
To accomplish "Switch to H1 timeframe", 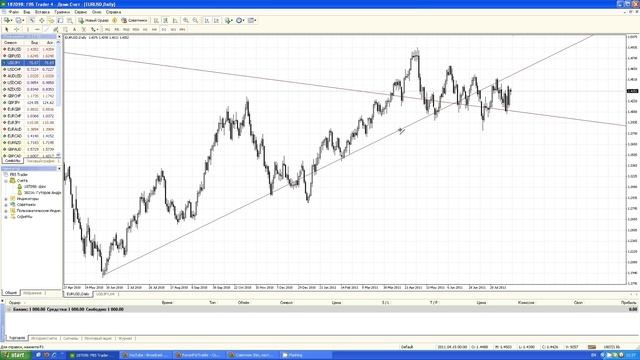I will click(x=145, y=29).
